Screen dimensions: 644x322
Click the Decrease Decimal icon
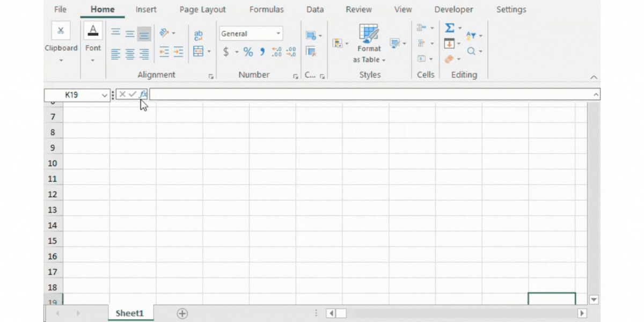(x=291, y=52)
